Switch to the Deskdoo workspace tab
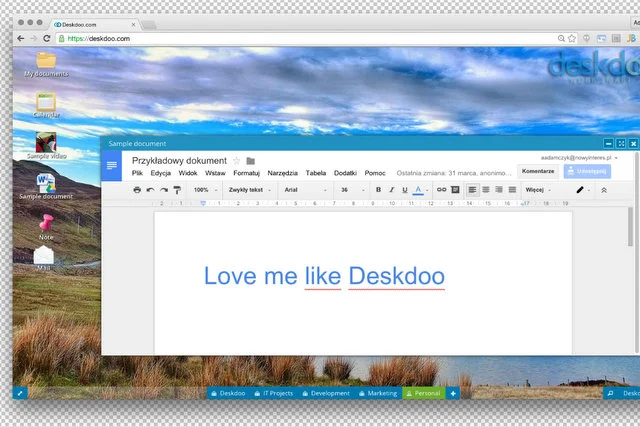 pos(228,393)
